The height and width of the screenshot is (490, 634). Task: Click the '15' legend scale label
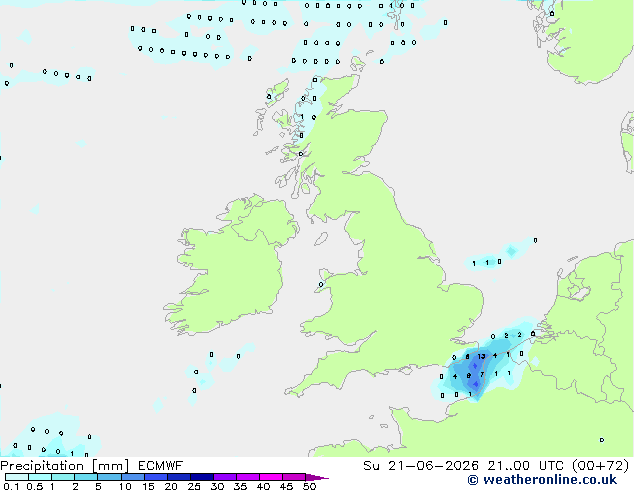click(x=148, y=486)
